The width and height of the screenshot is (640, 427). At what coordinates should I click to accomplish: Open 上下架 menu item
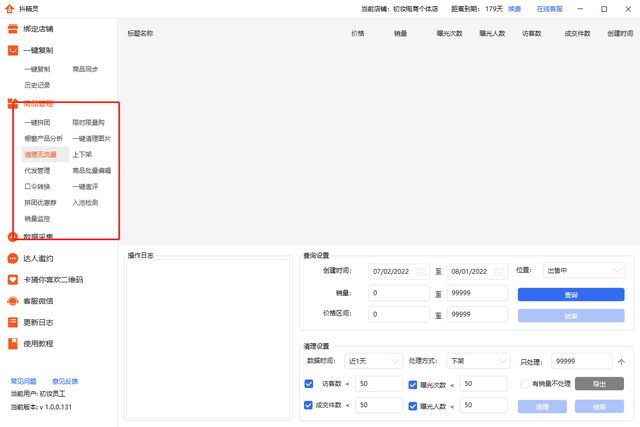82,154
